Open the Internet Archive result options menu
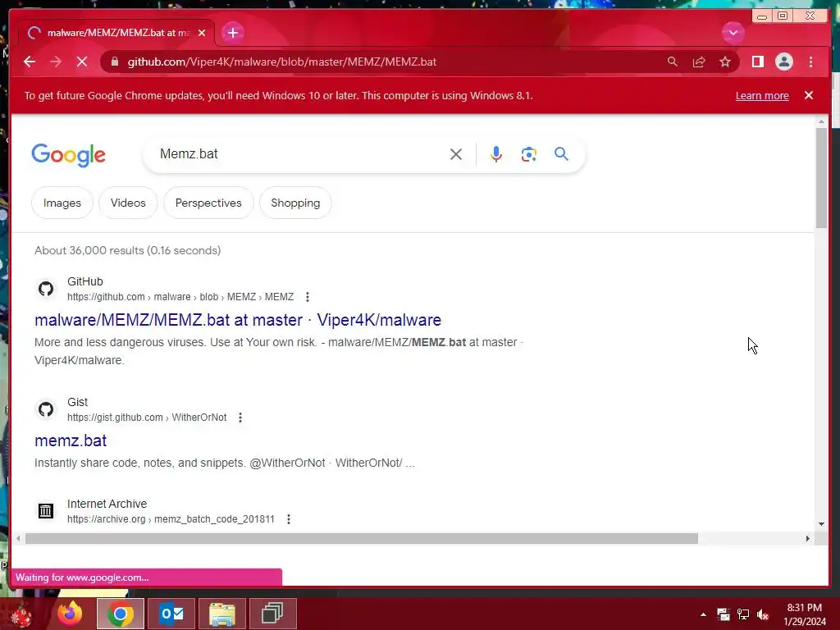Image resolution: width=840 pixels, height=630 pixels. (x=288, y=519)
